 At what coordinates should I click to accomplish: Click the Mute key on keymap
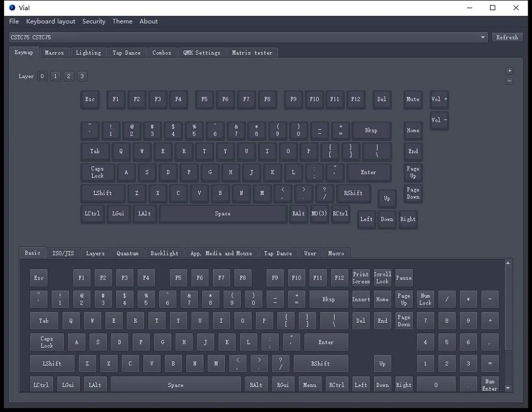click(413, 99)
